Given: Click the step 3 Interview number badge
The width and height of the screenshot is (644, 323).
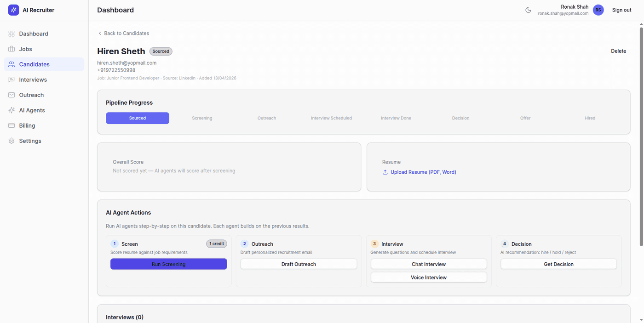Looking at the screenshot, I should tap(374, 244).
